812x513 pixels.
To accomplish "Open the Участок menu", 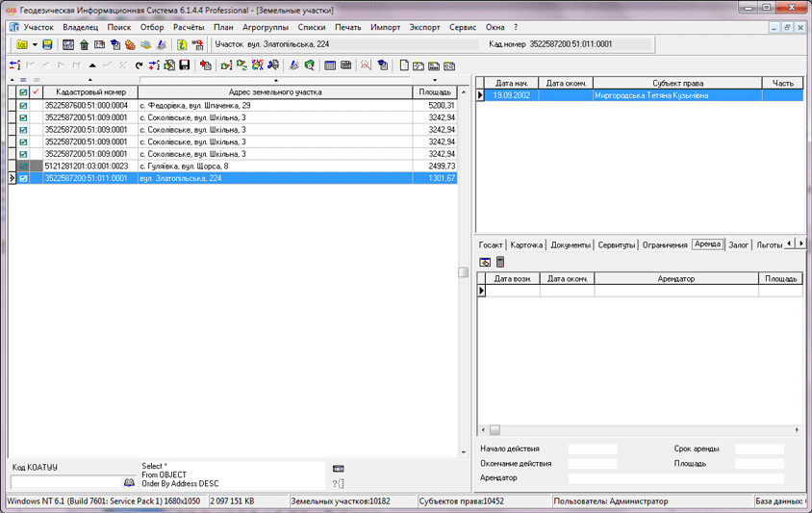I will (x=38, y=28).
